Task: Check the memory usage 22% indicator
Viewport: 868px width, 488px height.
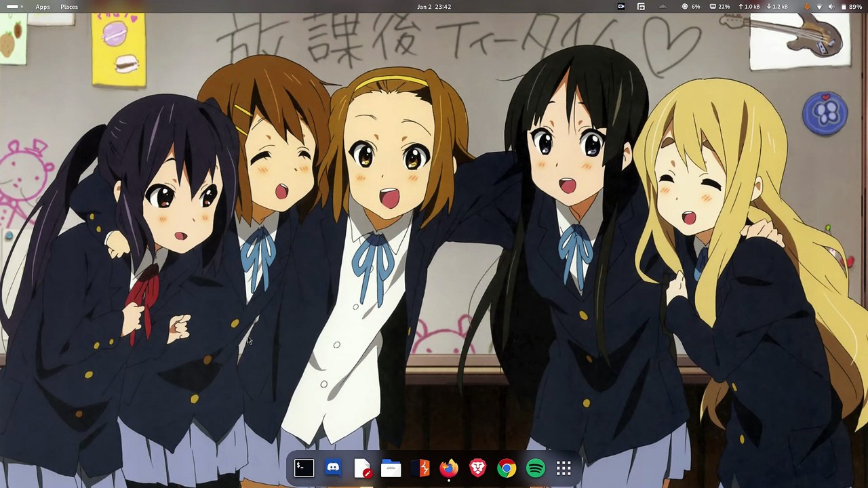Action: coord(720,7)
